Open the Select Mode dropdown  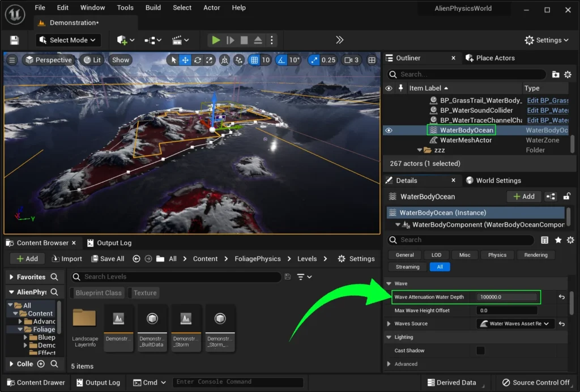click(69, 40)
